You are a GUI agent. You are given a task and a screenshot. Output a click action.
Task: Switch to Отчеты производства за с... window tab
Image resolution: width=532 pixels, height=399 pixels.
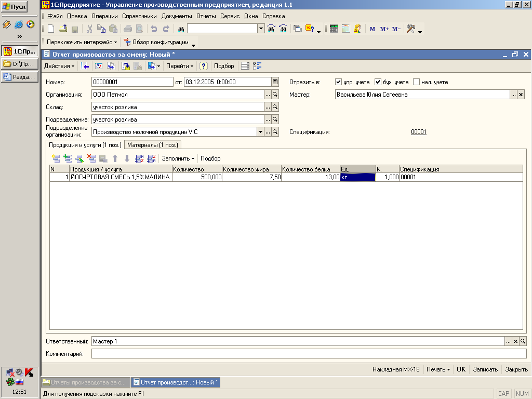85,382
